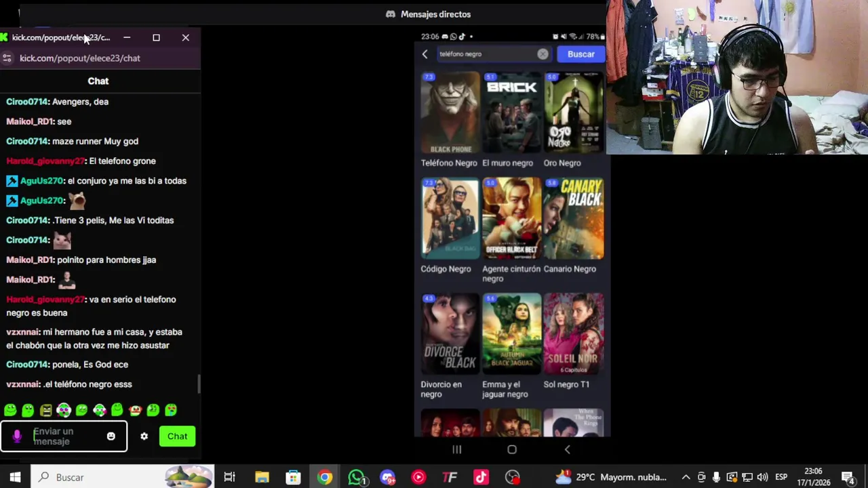The width and height of the screenshot is (868, 488).
Task: Open the Canario Negro poster
Action: pyautogui.click(x=574, y=220)
